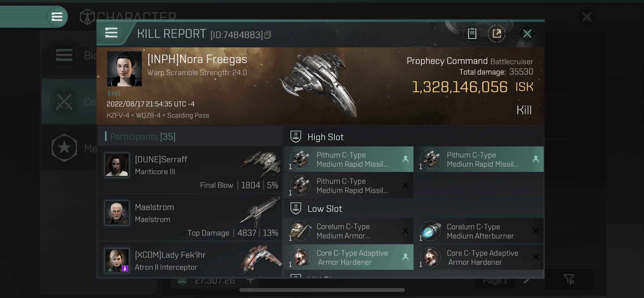Close the kill report window
Image resolution: width=644 pixels, height=298 pixels.
click(x=527, y=34)
